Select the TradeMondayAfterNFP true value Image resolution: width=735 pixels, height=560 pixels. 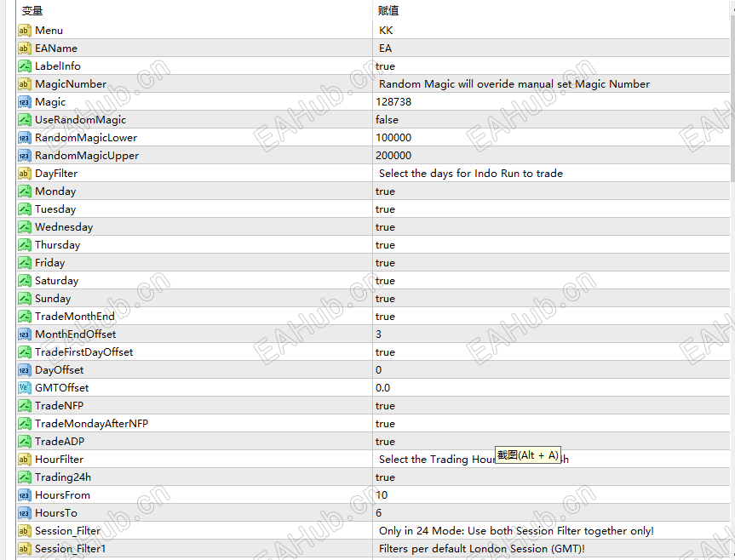[x=385, y=424]
